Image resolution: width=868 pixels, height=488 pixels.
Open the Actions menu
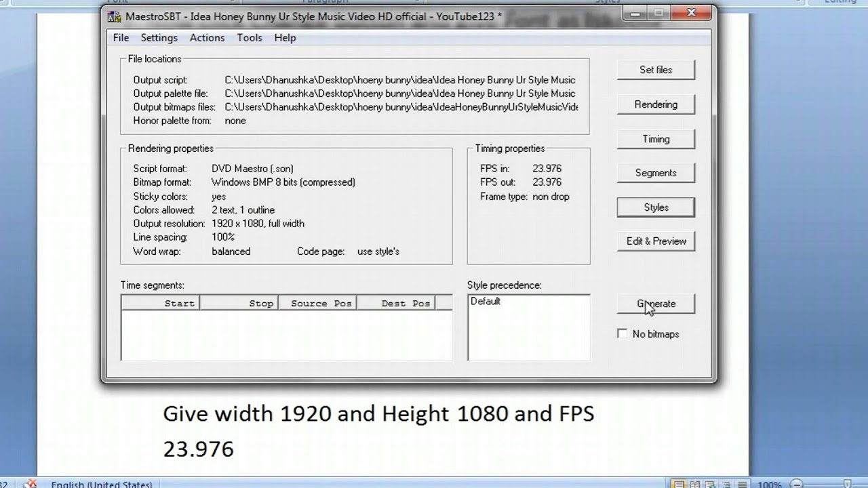(207, 38)
